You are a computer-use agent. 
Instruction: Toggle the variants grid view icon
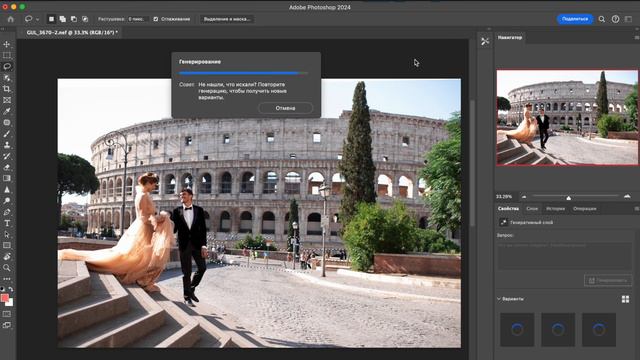click(625, 299)
